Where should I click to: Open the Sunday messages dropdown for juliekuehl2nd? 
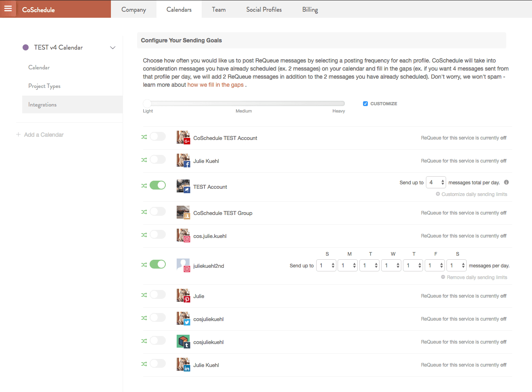(x=326, y=265)
